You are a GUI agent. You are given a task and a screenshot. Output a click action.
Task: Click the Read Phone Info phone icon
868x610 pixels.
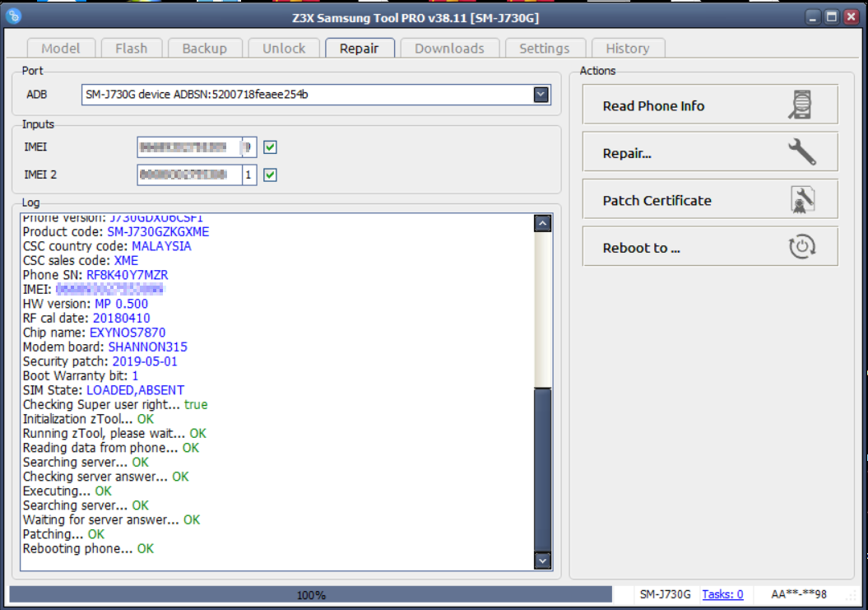click(801, 105)
